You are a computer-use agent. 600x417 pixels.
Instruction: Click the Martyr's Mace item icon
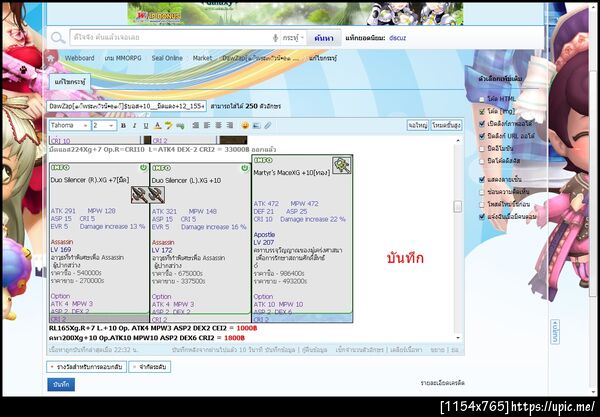point(342,165)
